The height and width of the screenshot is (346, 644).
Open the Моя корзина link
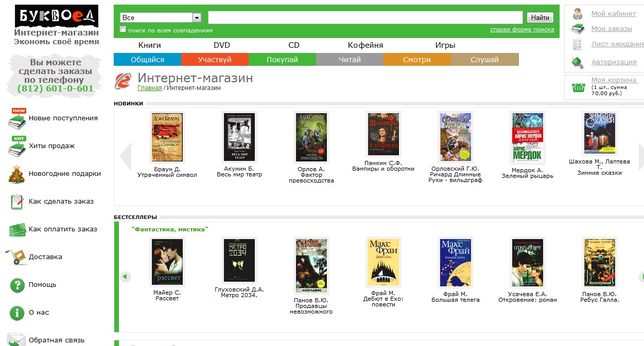(614, 80)
